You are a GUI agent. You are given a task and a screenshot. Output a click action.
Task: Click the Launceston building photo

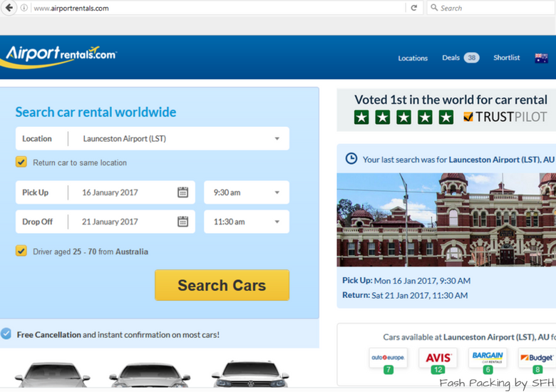point(446,220)
